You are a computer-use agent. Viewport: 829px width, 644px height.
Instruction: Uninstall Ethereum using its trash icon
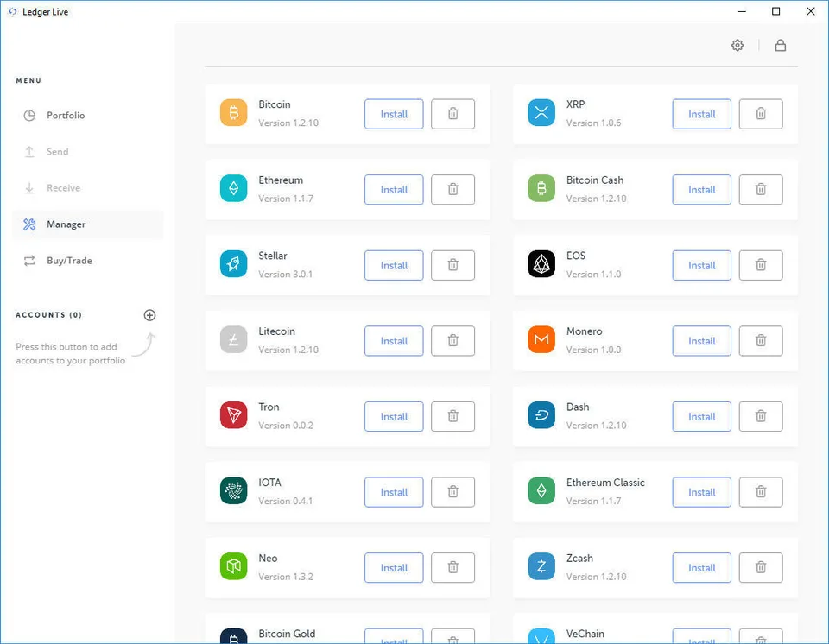coord(453,189)
